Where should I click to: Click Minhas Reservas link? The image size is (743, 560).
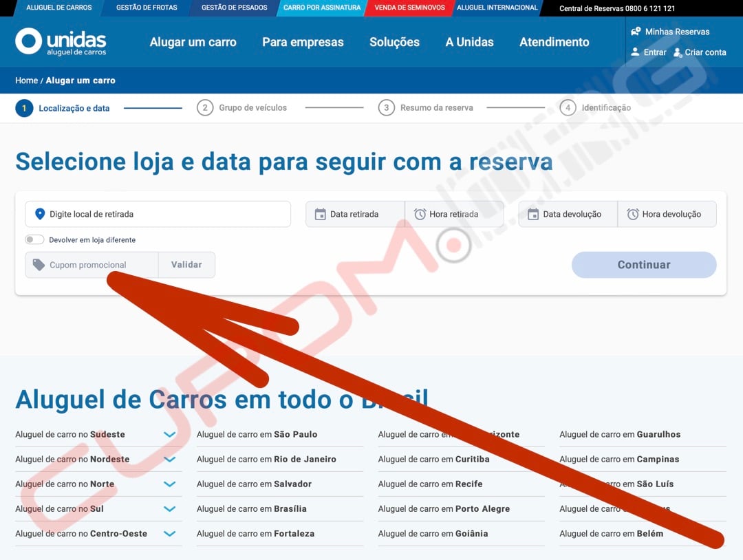point(677,32)
